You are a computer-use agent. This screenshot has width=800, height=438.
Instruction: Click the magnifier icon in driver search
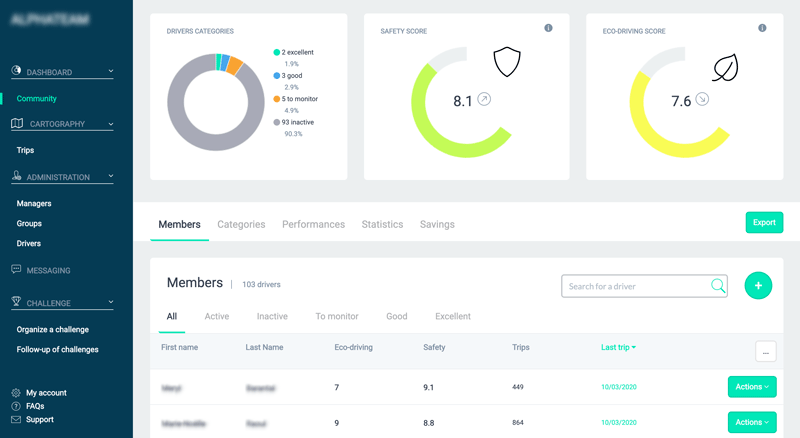[718, 286]
